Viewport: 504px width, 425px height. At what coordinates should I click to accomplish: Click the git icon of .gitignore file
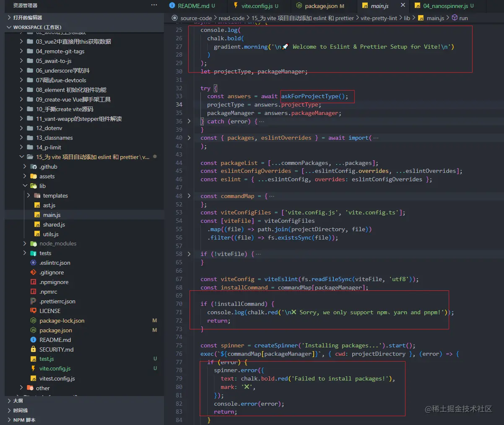click(x=34, y=272)
